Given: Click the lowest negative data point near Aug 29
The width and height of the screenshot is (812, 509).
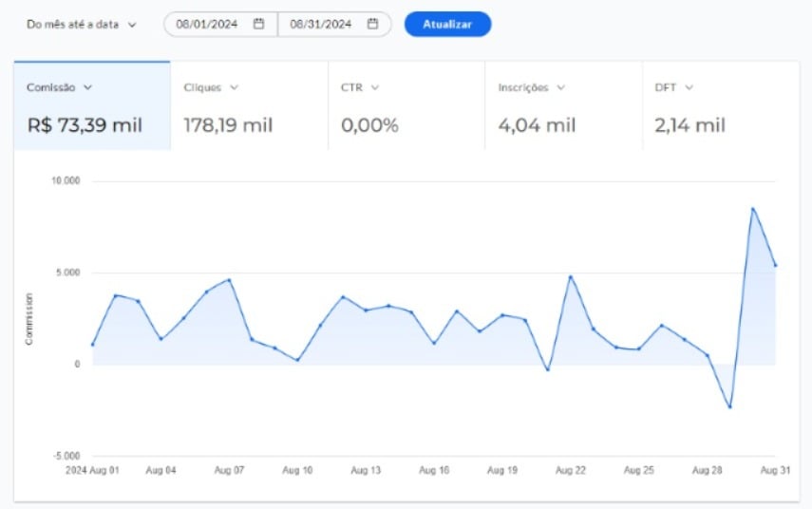Looking at the screenshot, I should tap(730, 407).
